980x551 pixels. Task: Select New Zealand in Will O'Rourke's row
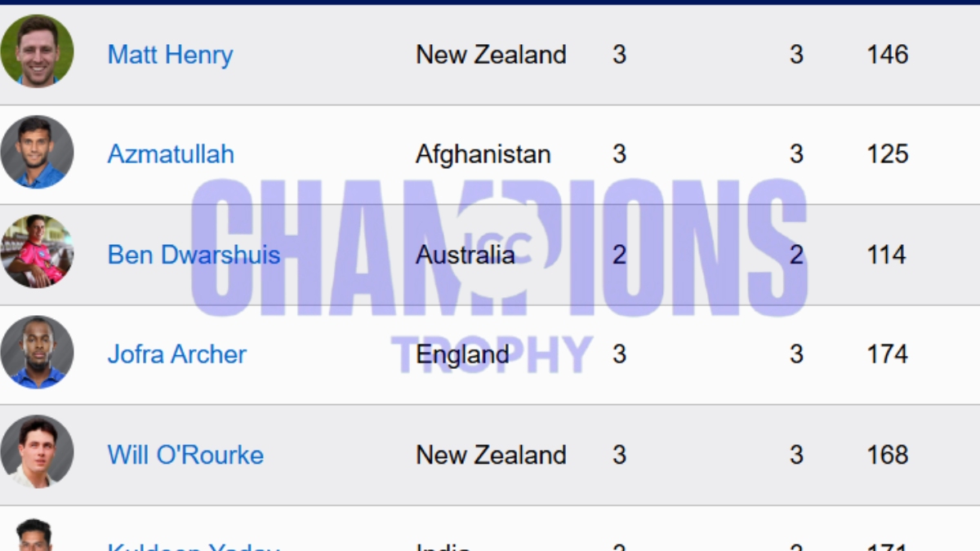click(x=491, y=455)
